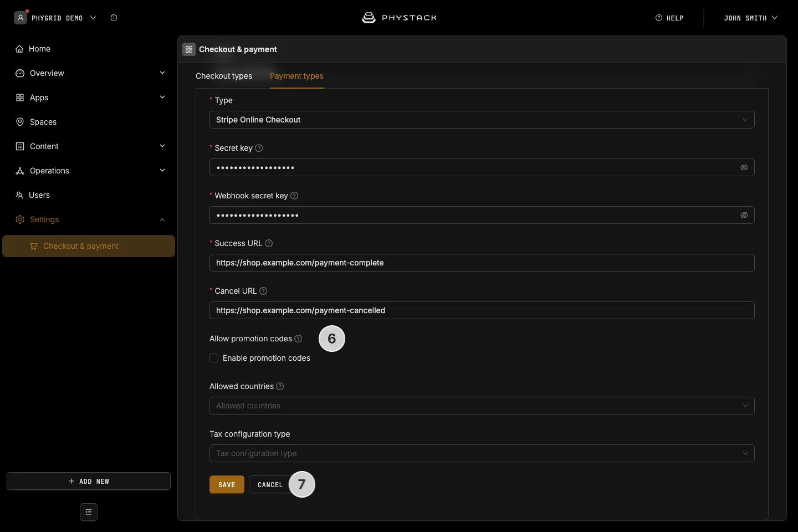Show the Webhook secret key value
The width and height of the screenshot is (798, 532).
tap(744, 215)
